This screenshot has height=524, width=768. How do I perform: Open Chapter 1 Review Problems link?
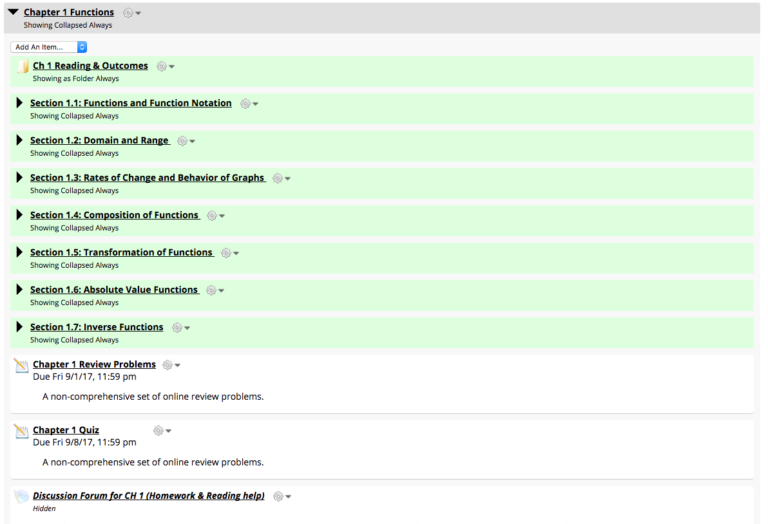tap(94, 364)
